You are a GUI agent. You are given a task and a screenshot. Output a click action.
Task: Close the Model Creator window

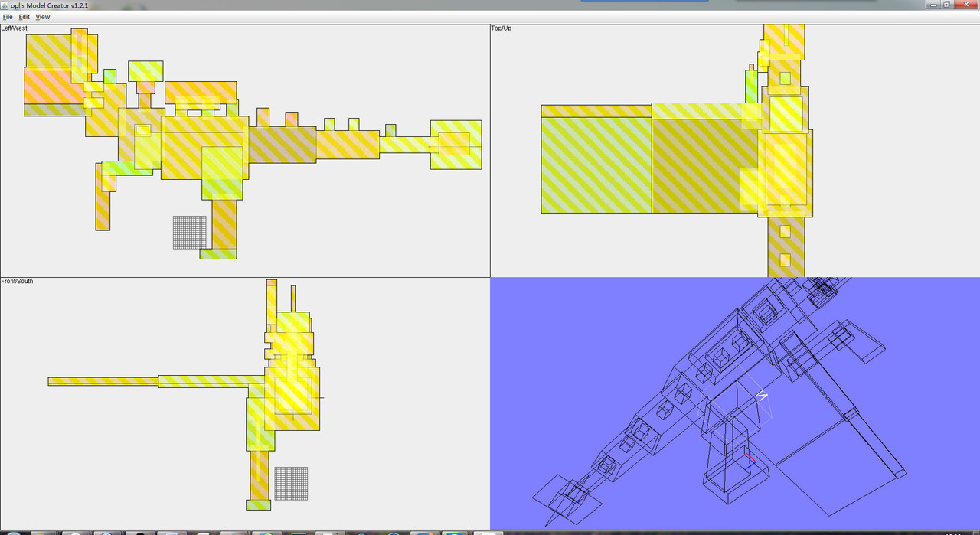966,4
